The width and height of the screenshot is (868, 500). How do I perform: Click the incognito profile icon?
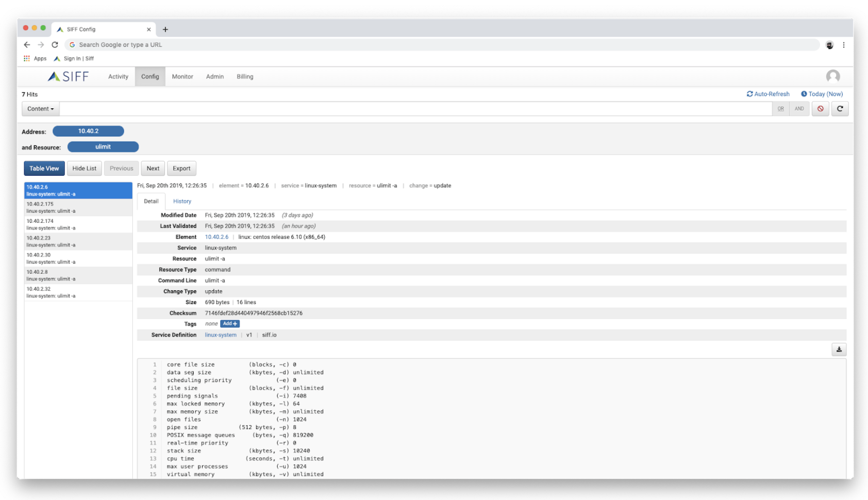coord(829,45)
